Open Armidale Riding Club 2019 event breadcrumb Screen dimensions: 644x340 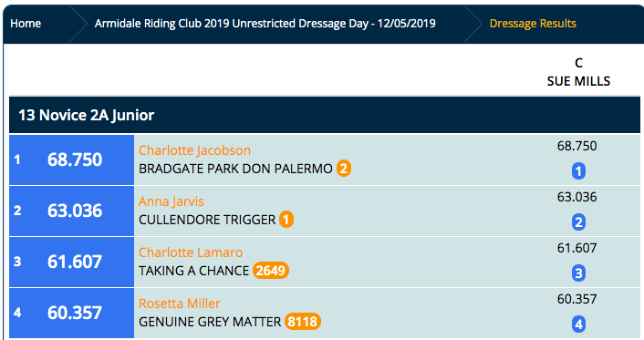point(265,24)
